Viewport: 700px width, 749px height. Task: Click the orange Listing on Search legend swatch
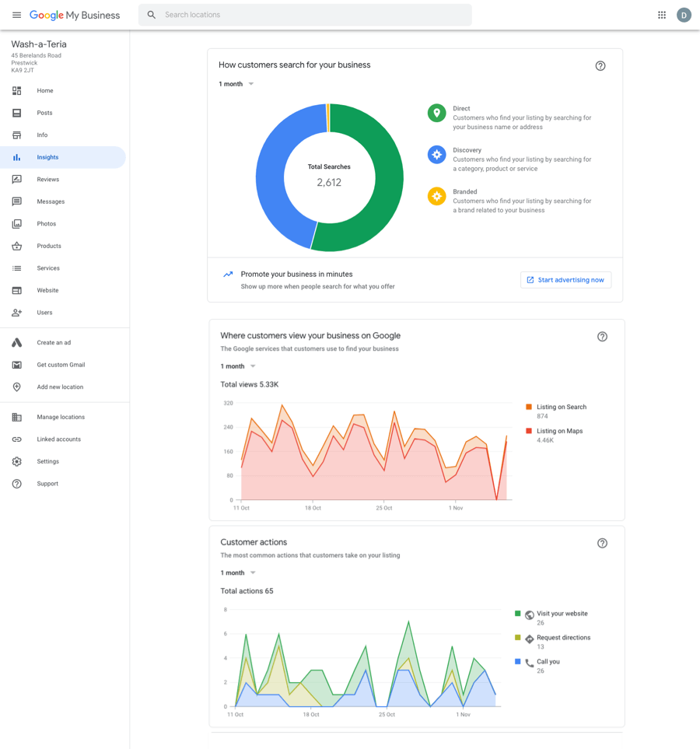pos(529,407)
